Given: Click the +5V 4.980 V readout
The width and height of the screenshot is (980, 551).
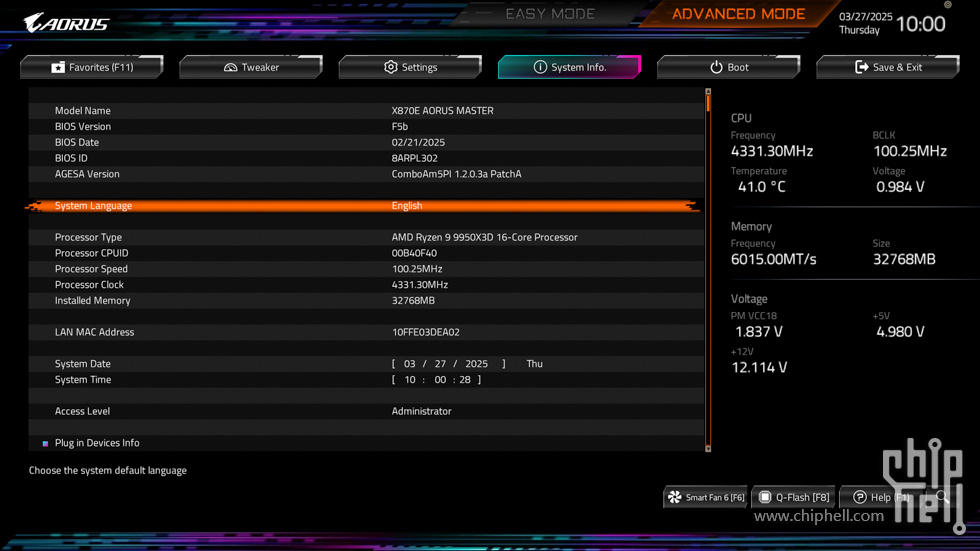Looking at the screenshot, I should pyautogui.click(x=900, y=332).
